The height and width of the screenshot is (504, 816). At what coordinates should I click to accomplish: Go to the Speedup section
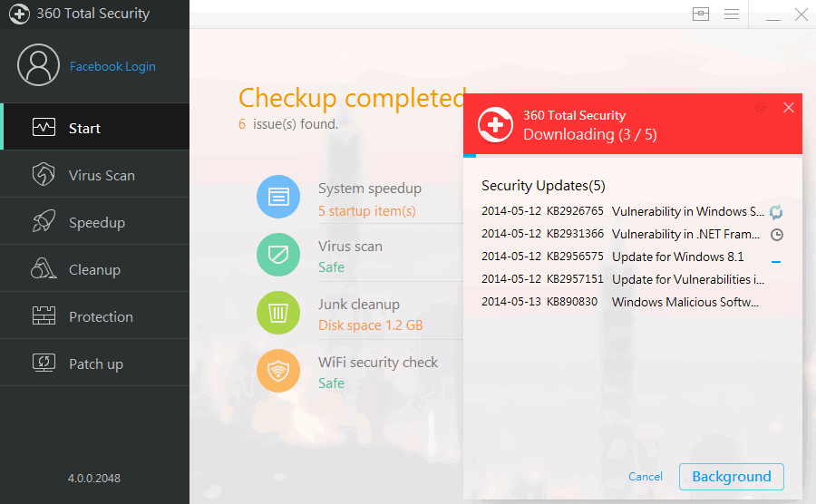click(94, 221)
